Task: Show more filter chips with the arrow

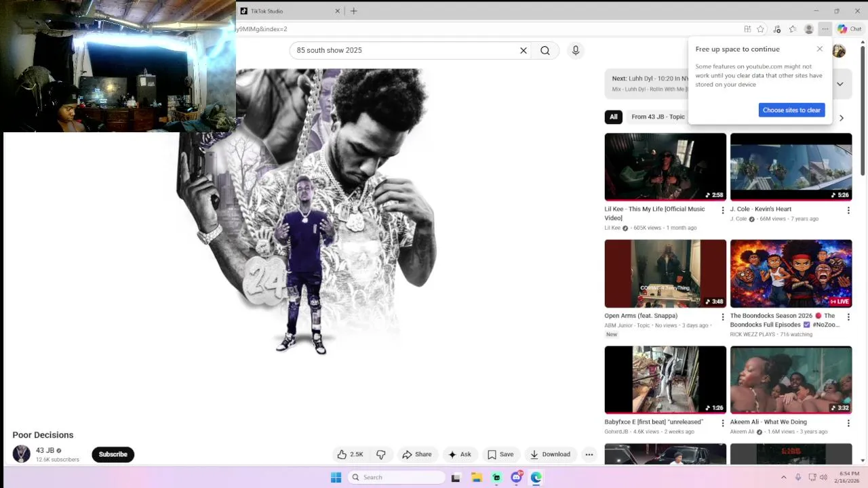Action: click(842, 117)
